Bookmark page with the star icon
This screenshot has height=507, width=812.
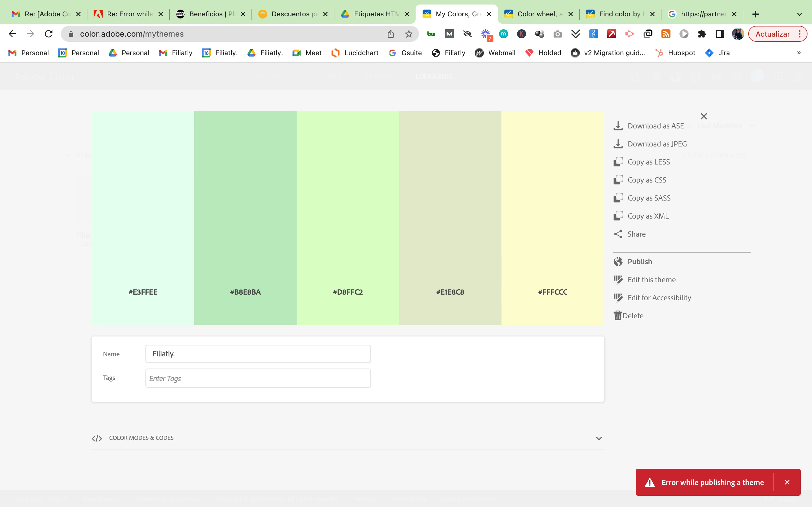[x=408, y=34]
